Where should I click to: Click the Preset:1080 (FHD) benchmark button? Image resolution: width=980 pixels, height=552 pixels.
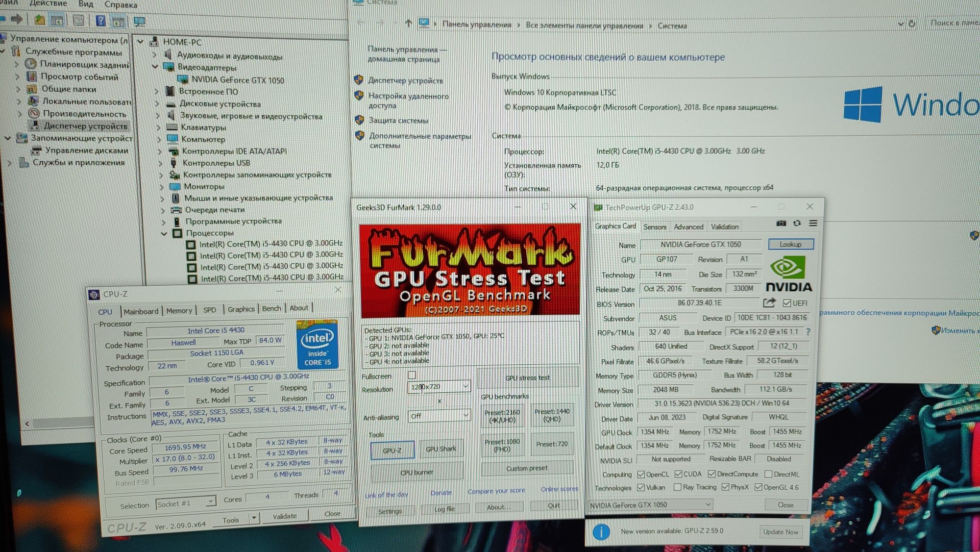[502, 445]
